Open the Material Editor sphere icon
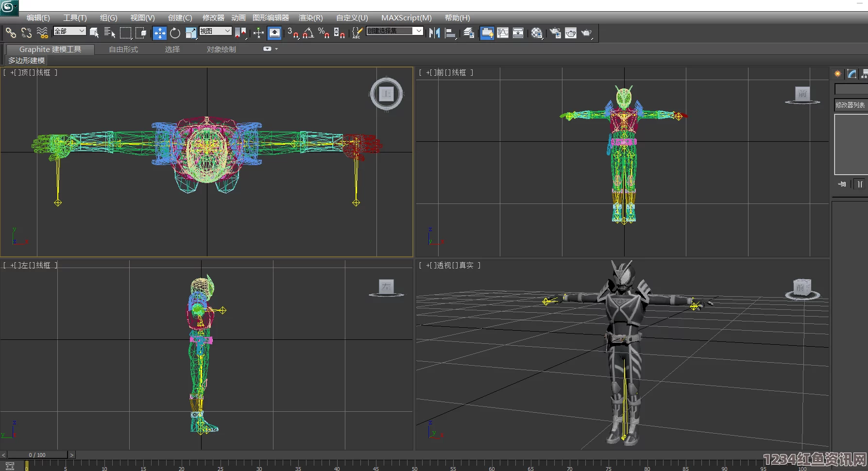The image size is (868, 471). coord(536,33)
